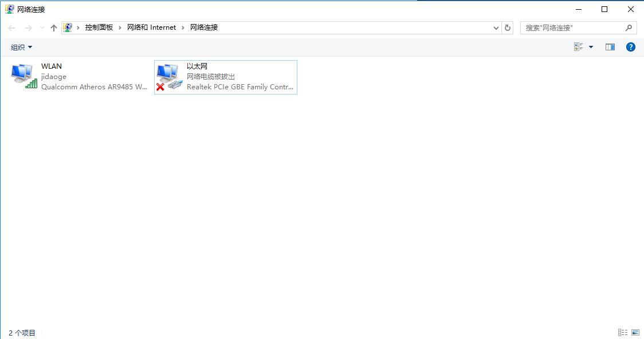Click inside the 搜索"网络连接" search box

pos(573,27)
